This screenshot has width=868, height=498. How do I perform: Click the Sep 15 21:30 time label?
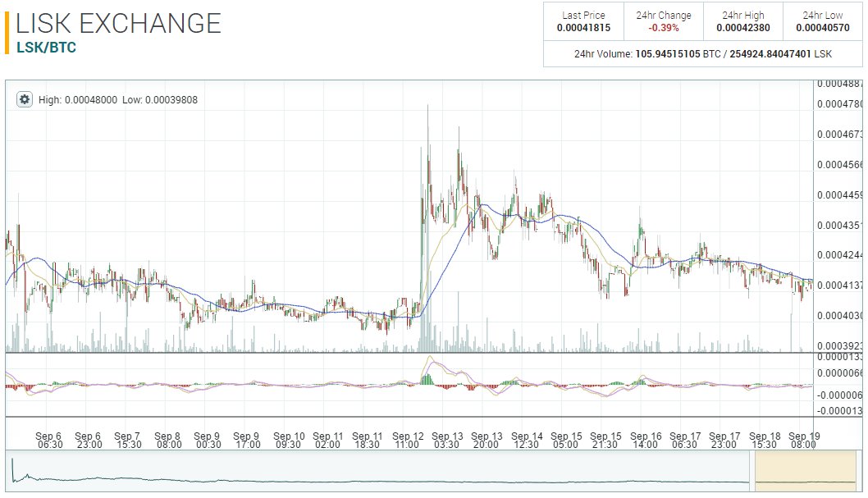tap(605, 441)
